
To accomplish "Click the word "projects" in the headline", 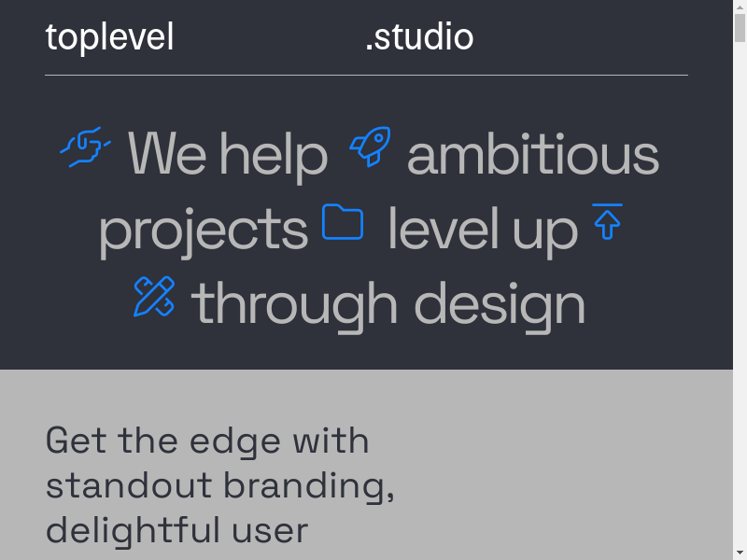I will click(x=204, y=231).
